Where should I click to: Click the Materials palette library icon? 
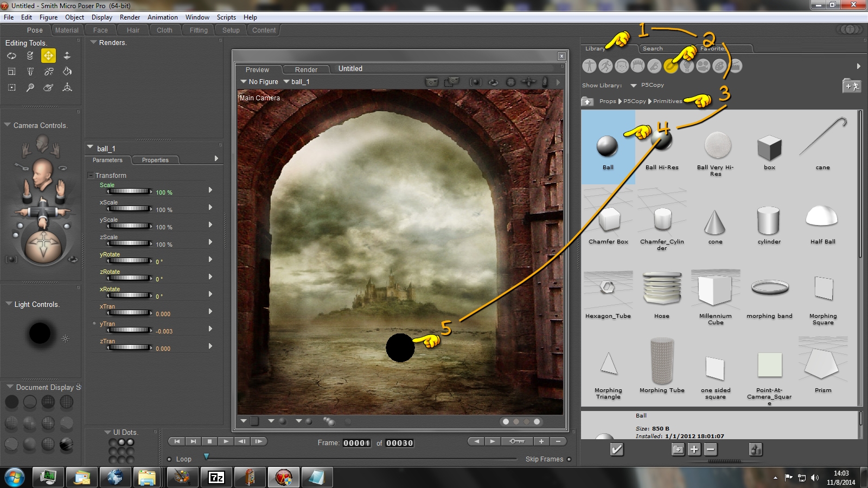point(719,66)
